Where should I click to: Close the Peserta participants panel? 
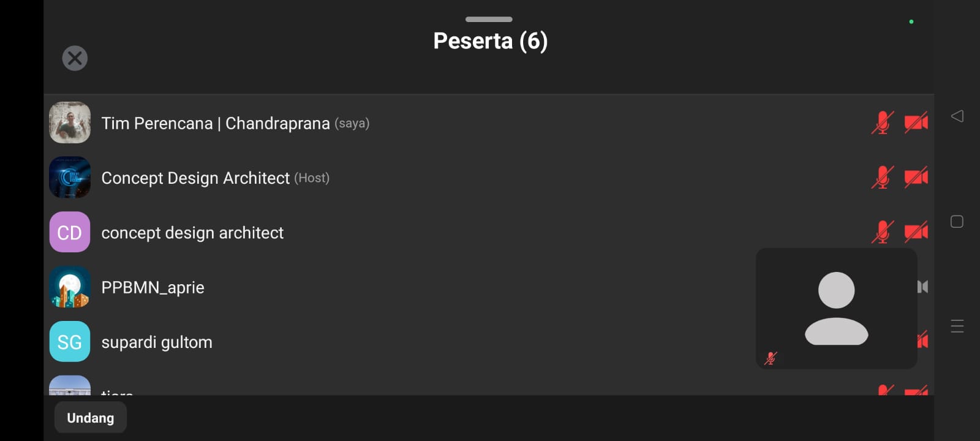click(75, 58)
